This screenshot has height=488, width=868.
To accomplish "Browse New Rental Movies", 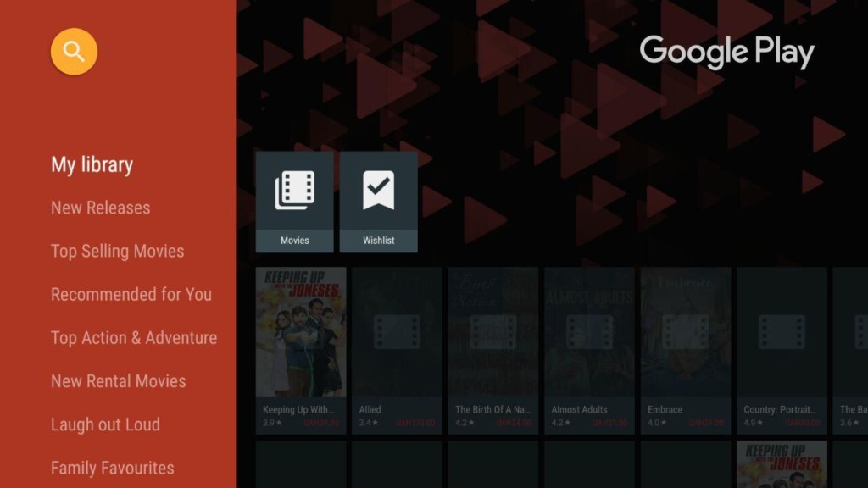I will coord(118,380).
